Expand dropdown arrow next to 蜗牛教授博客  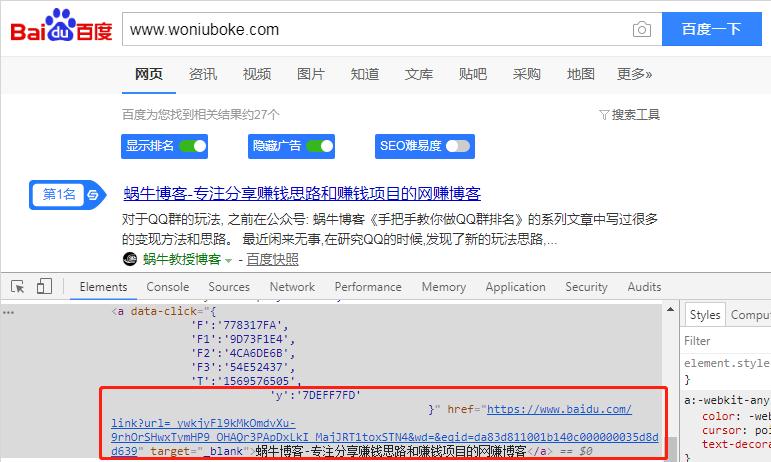[x=228, y=260]
